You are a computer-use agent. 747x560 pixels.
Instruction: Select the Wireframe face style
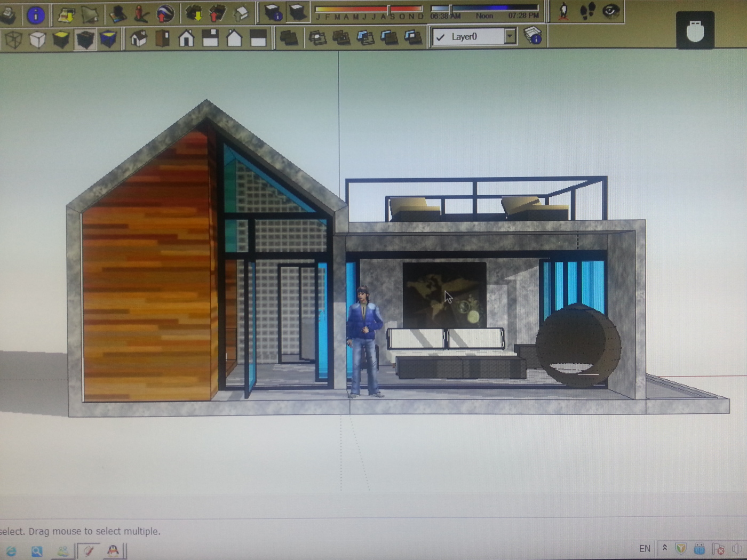coord(13,39)
